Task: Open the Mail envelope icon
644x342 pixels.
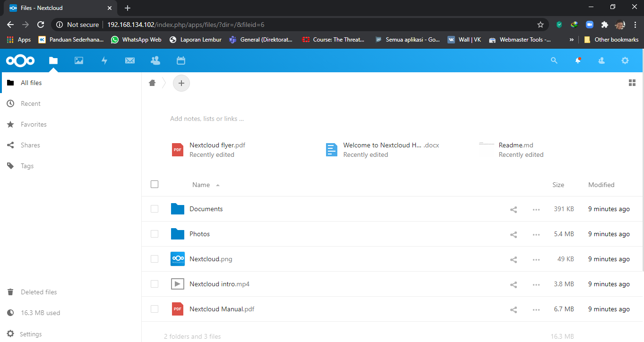Action: [x=130, y=60]
